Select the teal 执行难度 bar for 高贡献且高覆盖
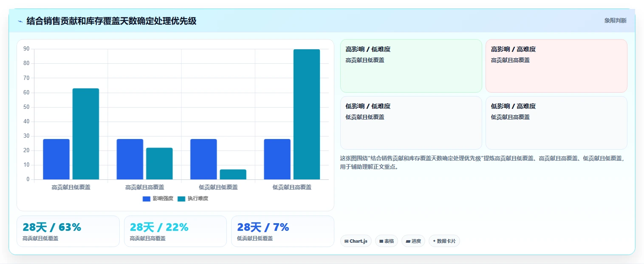This screenshot has height=264, width=644. (x=159, y=164)
